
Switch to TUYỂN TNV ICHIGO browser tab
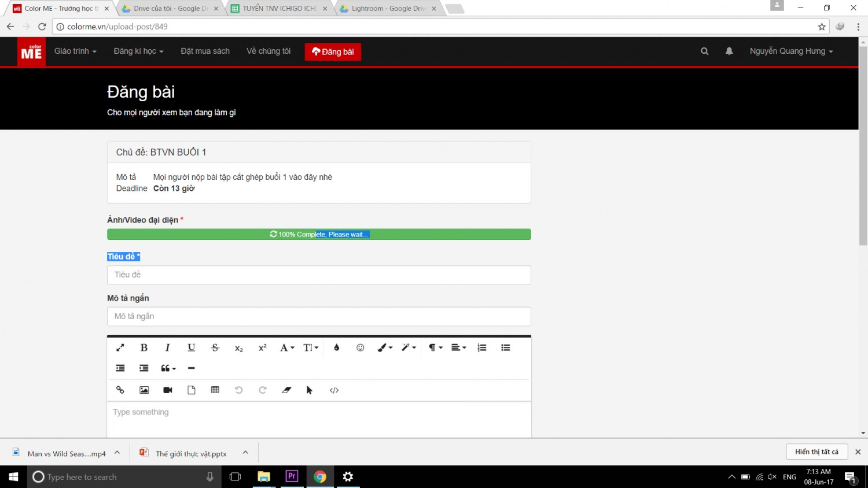tap(279, 9)
